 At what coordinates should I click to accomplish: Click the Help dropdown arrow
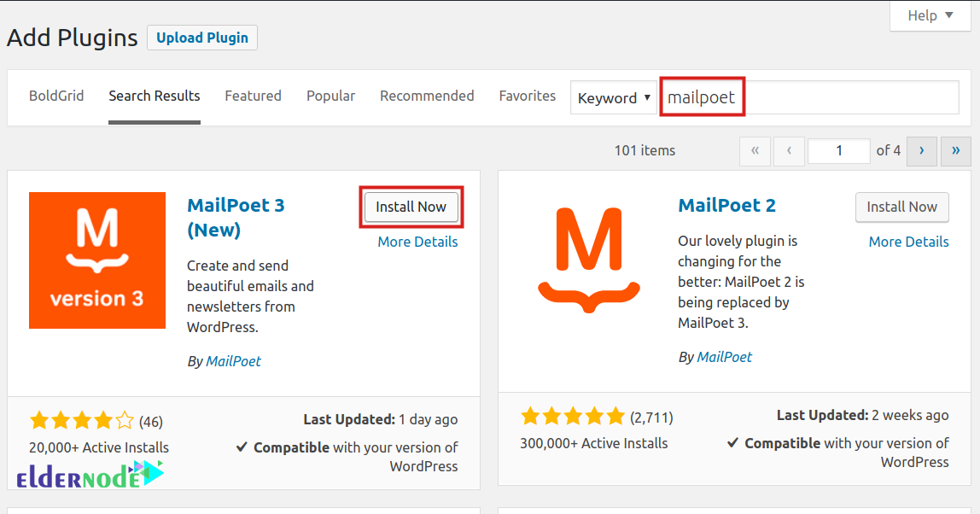(949, 15)
